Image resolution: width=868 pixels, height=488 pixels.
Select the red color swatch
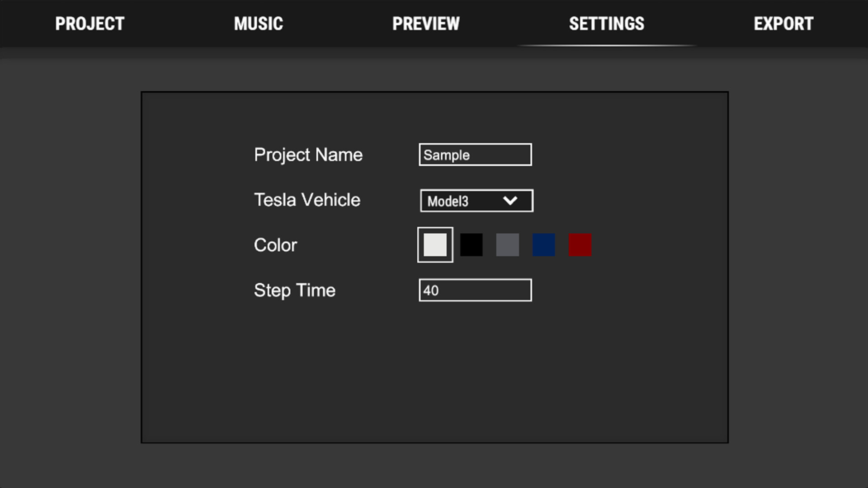tap(580, 245)
